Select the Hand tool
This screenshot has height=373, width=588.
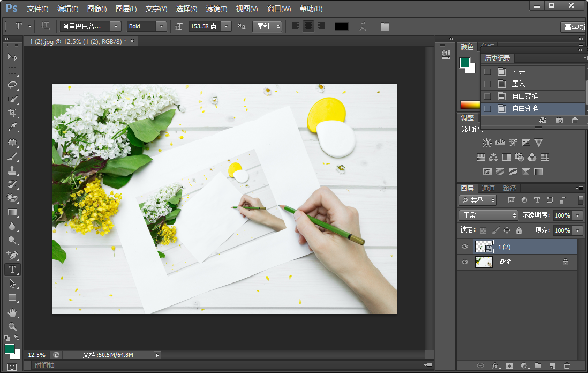(x=12, y=312)
